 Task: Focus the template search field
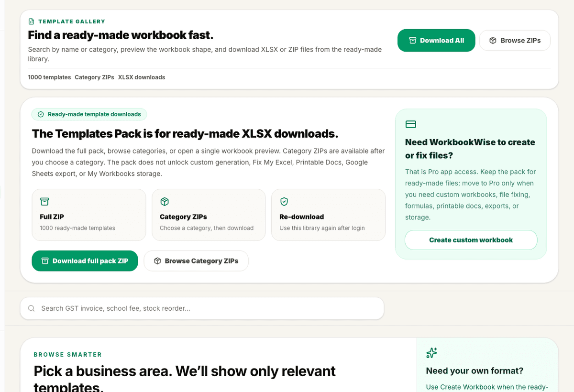point(202,308)
